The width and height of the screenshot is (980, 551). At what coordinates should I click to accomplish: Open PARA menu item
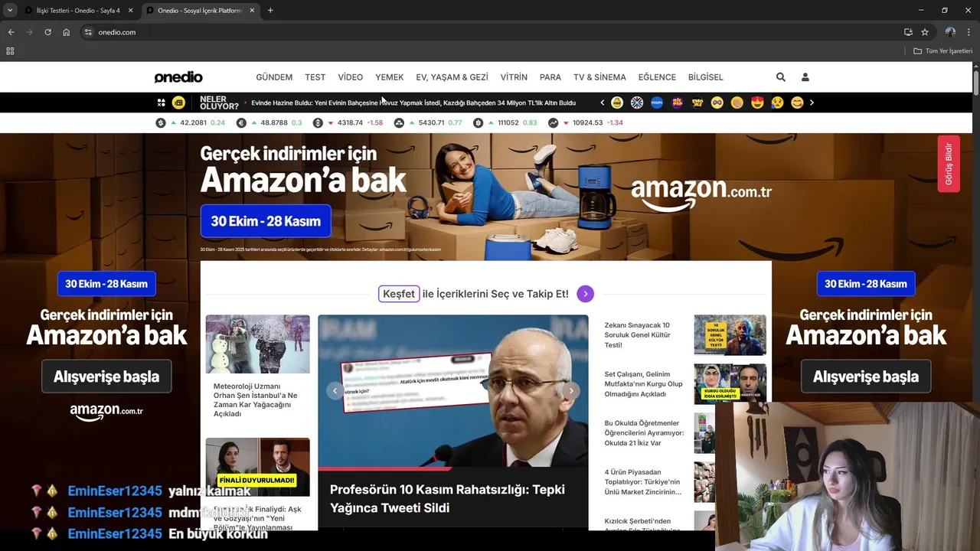click(550, 77)
